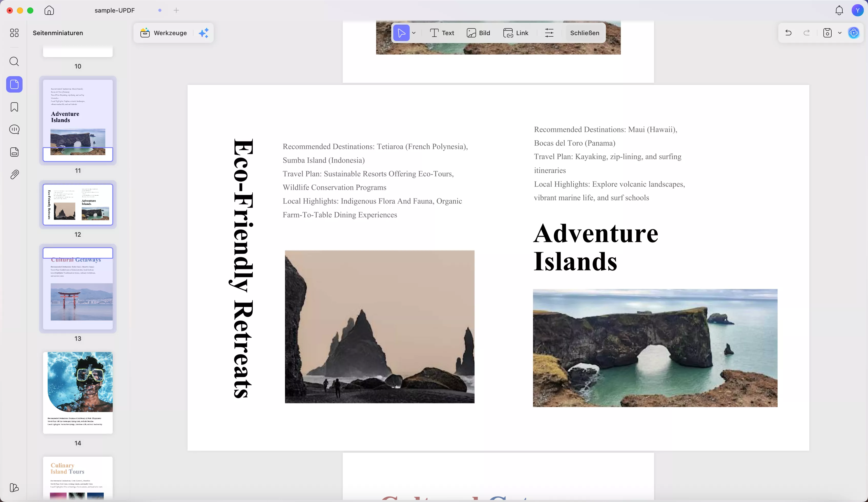This screenshot has height=502, width=868.
Task: Open edit settings sliders icon
Action: click(549, 33)
